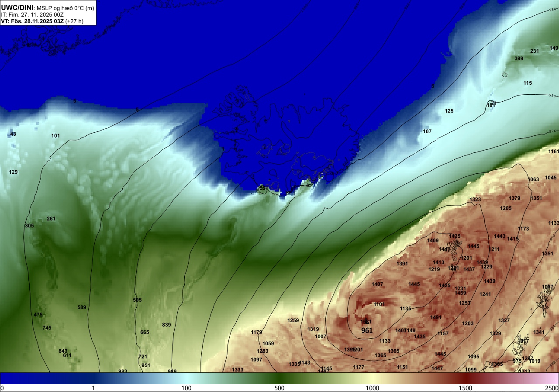Click the map value 1379
This screenshot has height=392, width=559.
(x=514, y=198)
